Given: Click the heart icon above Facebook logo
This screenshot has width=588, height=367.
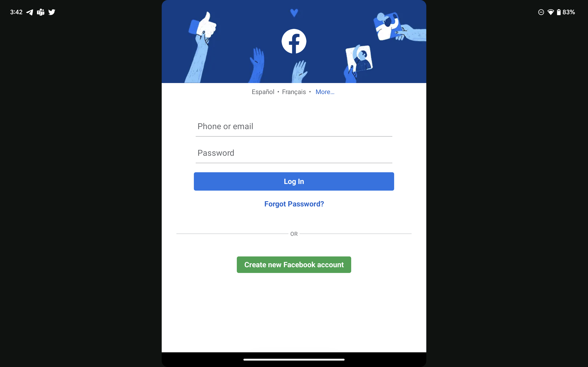Looking at the screenshot, I should 294,12.
